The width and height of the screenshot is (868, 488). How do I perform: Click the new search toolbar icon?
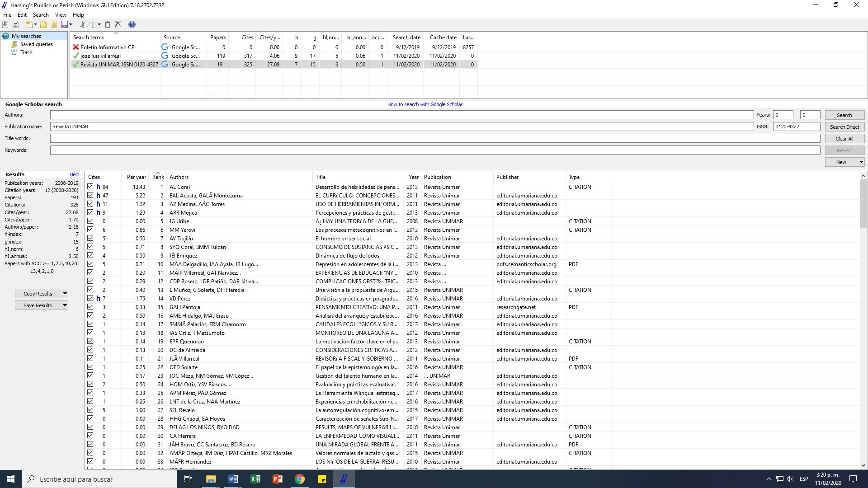point(29,24)
